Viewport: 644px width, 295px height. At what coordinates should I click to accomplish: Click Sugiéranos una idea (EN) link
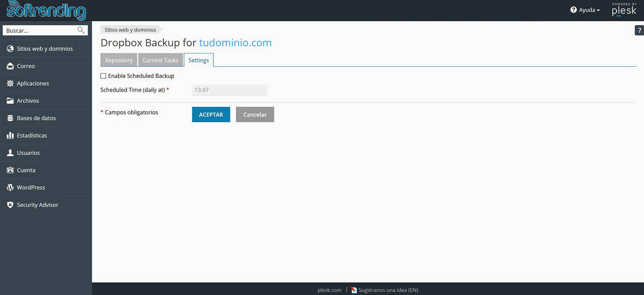click(x=388, y=290)
